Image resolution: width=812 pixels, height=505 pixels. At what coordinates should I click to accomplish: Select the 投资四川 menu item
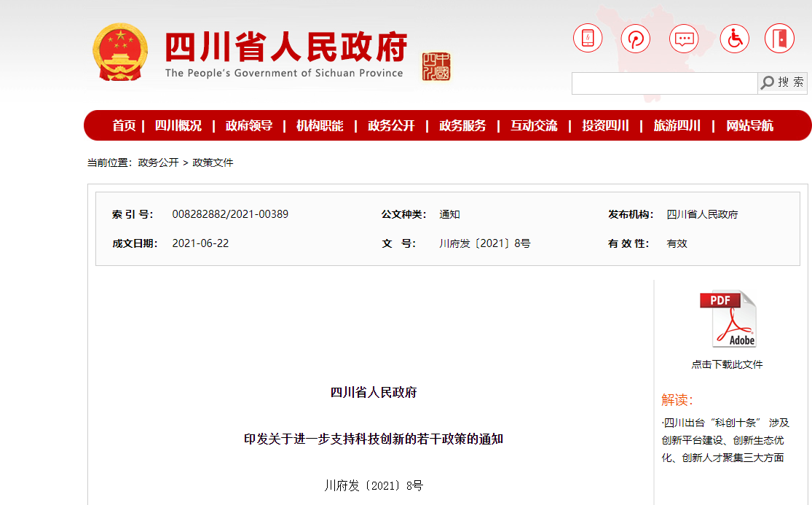tap(605, 125)
